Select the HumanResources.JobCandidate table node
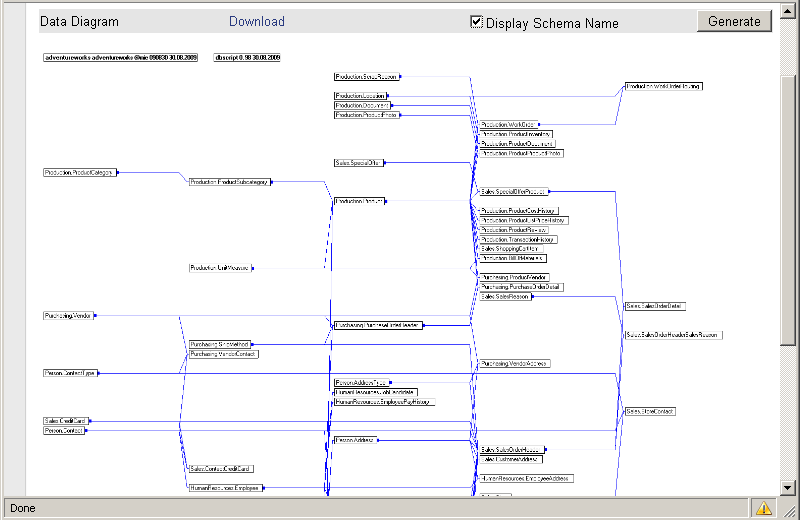 coord(376,392)
